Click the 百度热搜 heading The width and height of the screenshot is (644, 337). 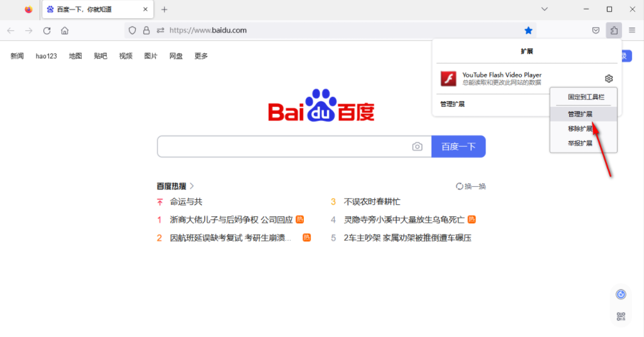(172, 186)
